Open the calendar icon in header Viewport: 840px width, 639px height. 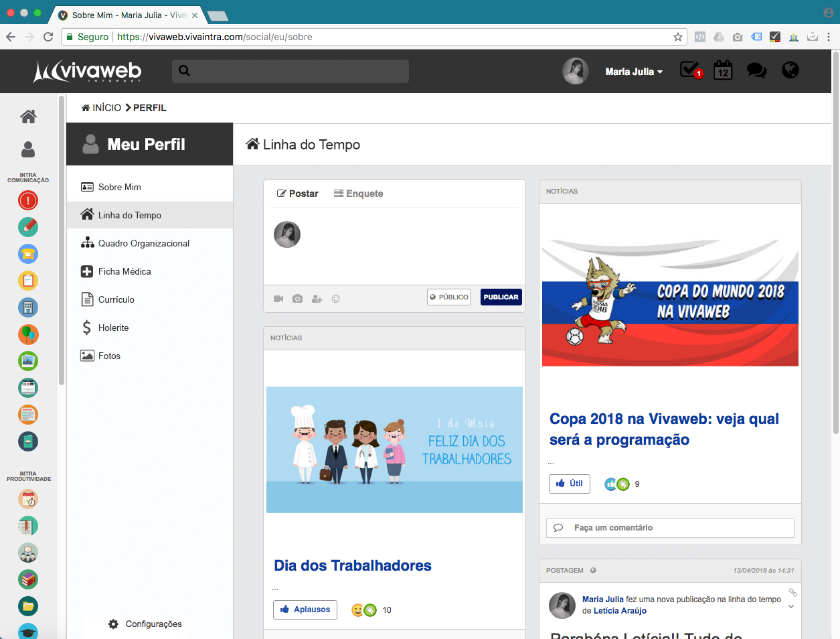[723, 70]
